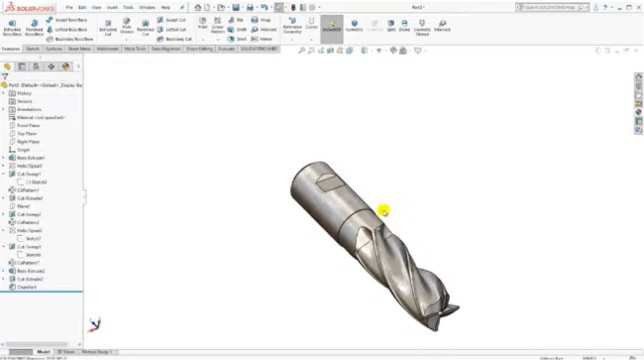Viewport: 644px width, 361px height.
Task: Use the Mirror feature tool
Action: tap(262, 39)
